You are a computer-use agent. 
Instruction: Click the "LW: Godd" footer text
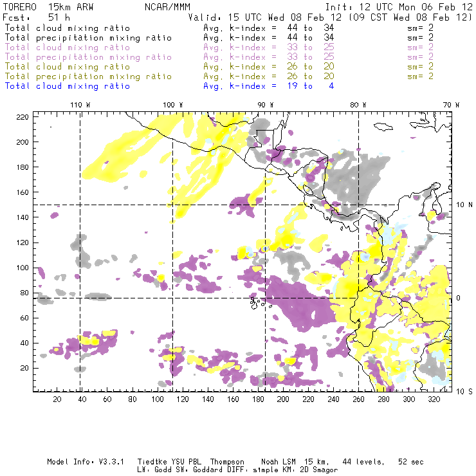click(x=154, y=470)
